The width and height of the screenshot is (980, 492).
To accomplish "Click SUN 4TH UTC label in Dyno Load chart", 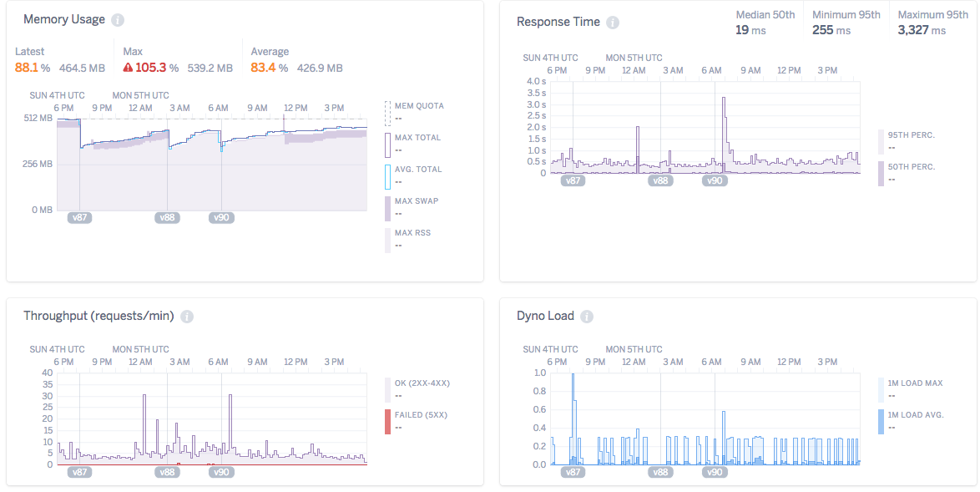I will pyautogui.click(x=551, y=349).
